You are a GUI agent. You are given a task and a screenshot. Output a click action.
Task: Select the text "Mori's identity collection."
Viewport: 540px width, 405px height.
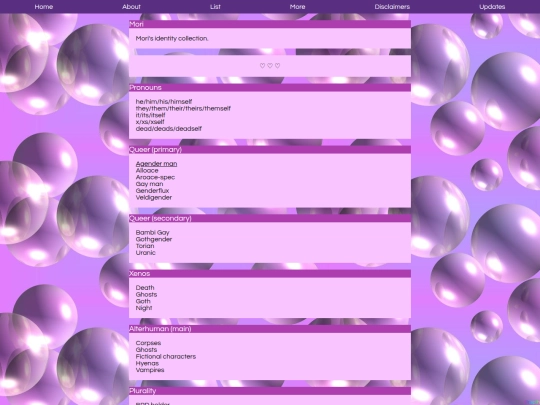pos(172,39)
